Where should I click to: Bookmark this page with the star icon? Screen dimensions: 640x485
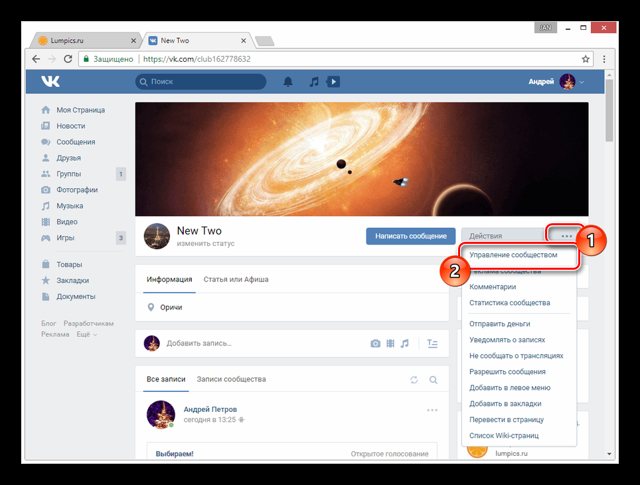585,59
